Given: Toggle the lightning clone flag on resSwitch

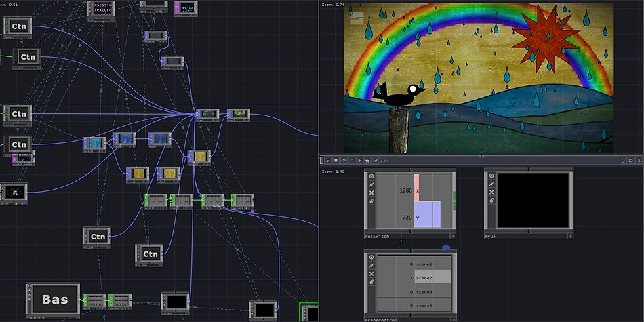Looking at the screenshot, I should [x=371, y=184].
